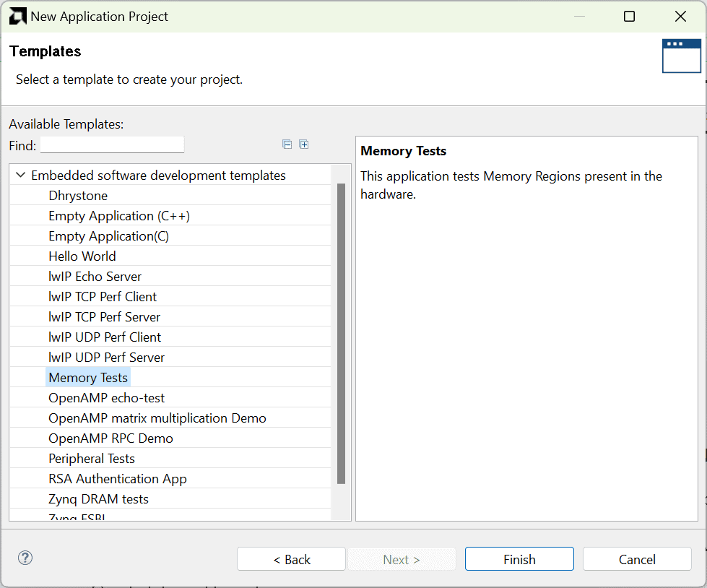This screenshot has height=588, width=707.
Task: Select the Memory Tests template
Action: (88, 378)
